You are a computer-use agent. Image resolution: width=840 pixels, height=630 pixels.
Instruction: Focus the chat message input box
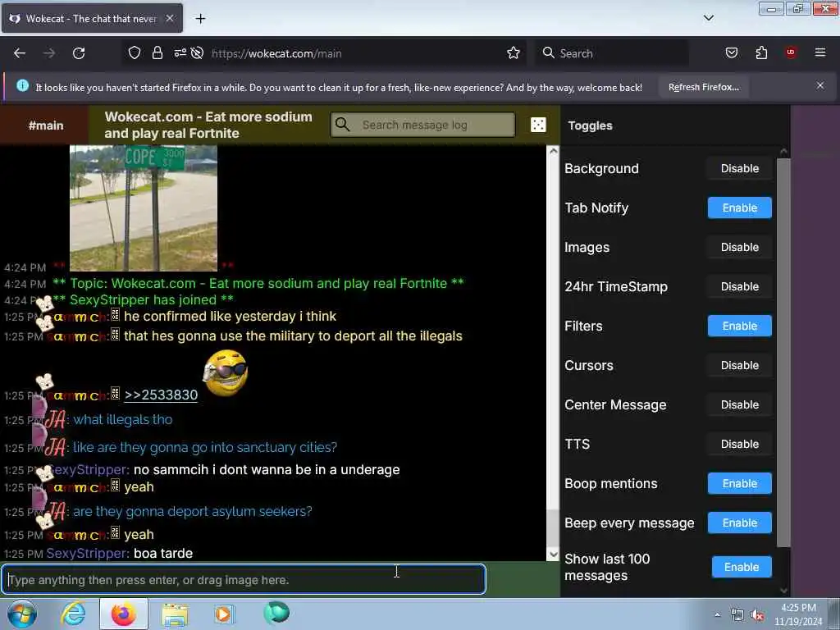pyautogui.click(x=244, y=579)
